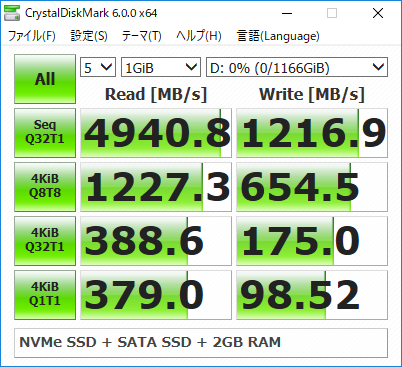Screen dimensions: 402x367
Task: Start the 4KiB Q32T1 test
Action: (45, 241)
